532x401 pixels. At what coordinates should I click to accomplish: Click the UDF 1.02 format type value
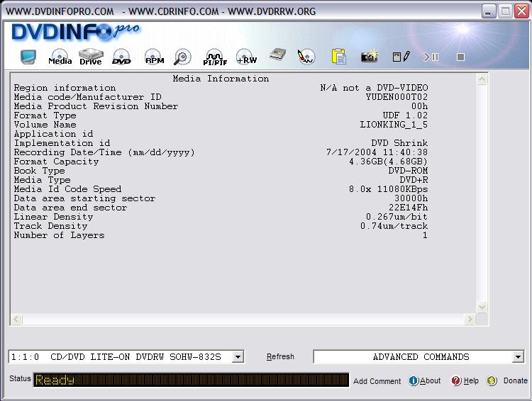point(405,115)
